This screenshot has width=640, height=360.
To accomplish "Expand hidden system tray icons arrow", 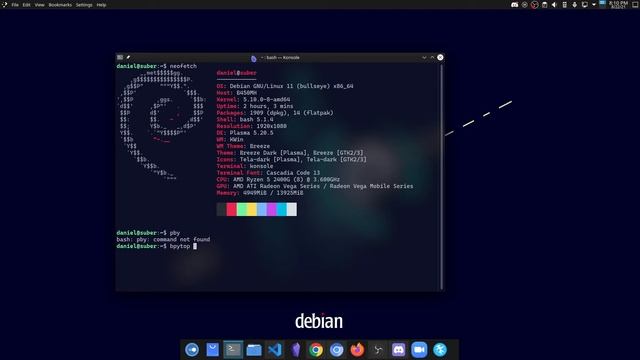I will click(594, 5).
